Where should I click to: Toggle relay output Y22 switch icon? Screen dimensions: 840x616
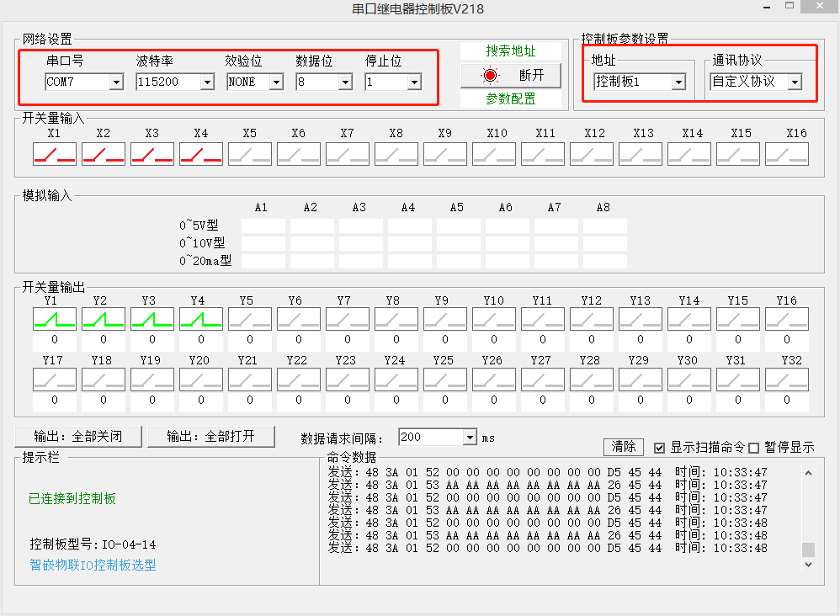(x=299, y=380)
